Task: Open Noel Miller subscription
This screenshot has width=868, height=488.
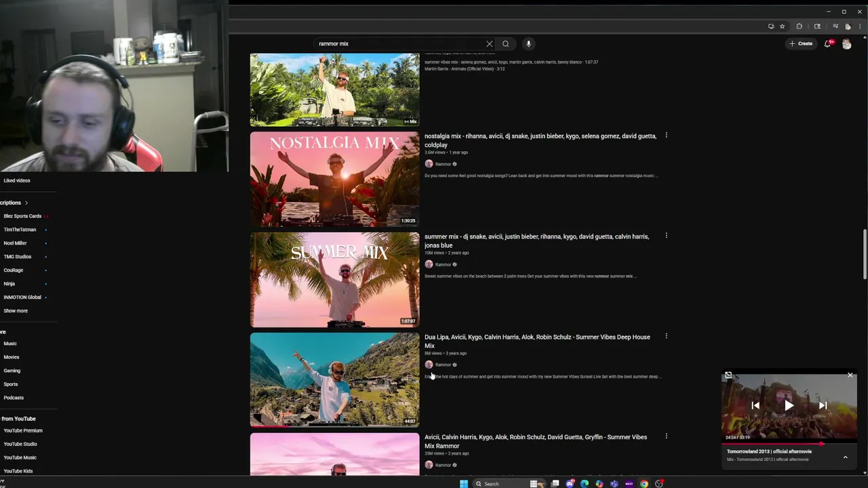Action: (x=15, y=243)
